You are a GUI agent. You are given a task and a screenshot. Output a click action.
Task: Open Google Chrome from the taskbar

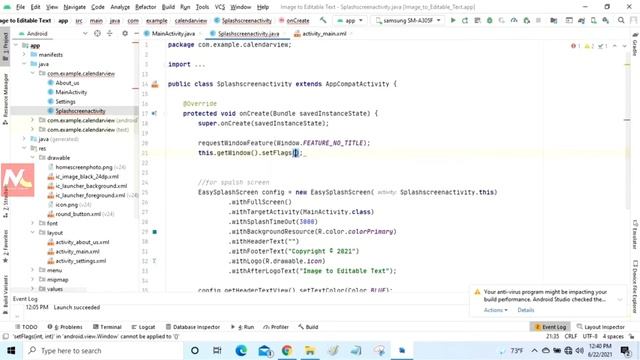pyautogui.click(x=287, y=351)
